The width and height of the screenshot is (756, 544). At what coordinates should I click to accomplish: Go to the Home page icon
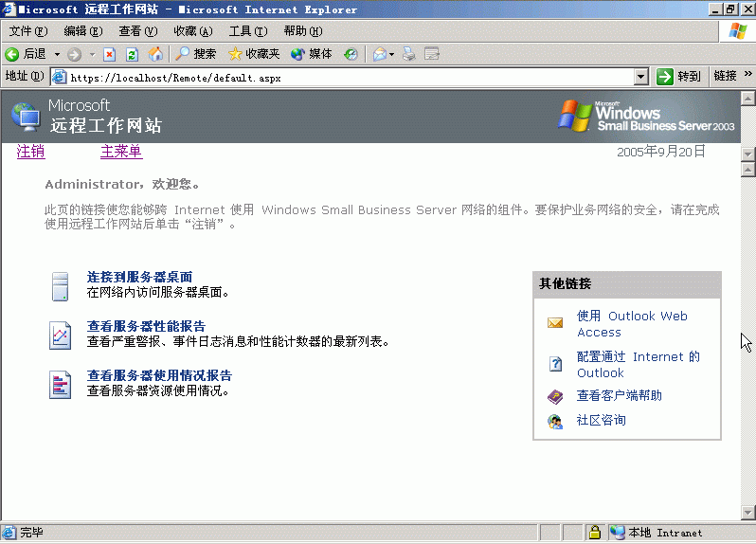pyautogui.click(x=154, y=54)
